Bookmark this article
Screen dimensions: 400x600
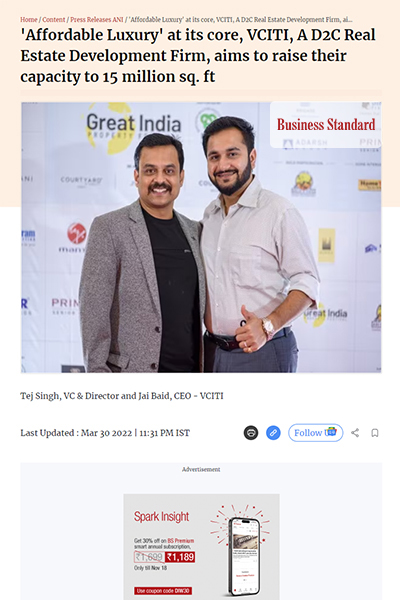point(375,433)
